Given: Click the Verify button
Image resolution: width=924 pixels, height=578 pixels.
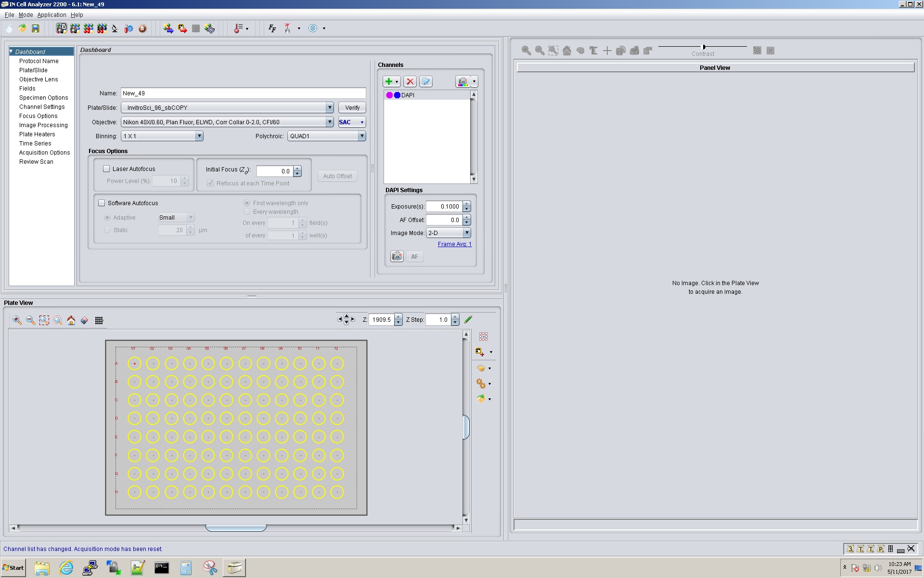Looking at the screenshot, I should (352, 107).
